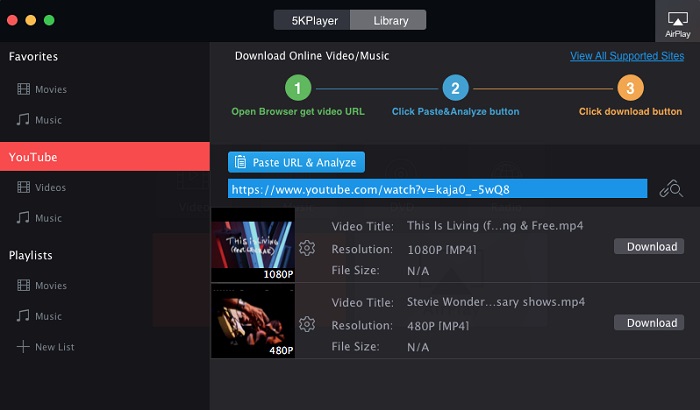This screenshot has width=700, height=410.
Task: Switch to the 5KPlayer tab
Action: tap(314, 21)
